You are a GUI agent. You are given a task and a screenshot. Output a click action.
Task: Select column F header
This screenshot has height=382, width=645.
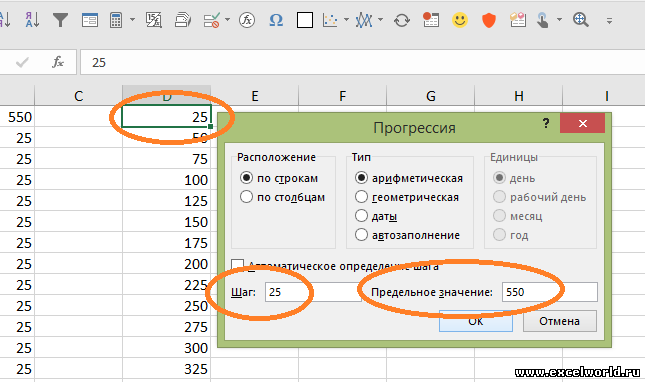[343, 96]
